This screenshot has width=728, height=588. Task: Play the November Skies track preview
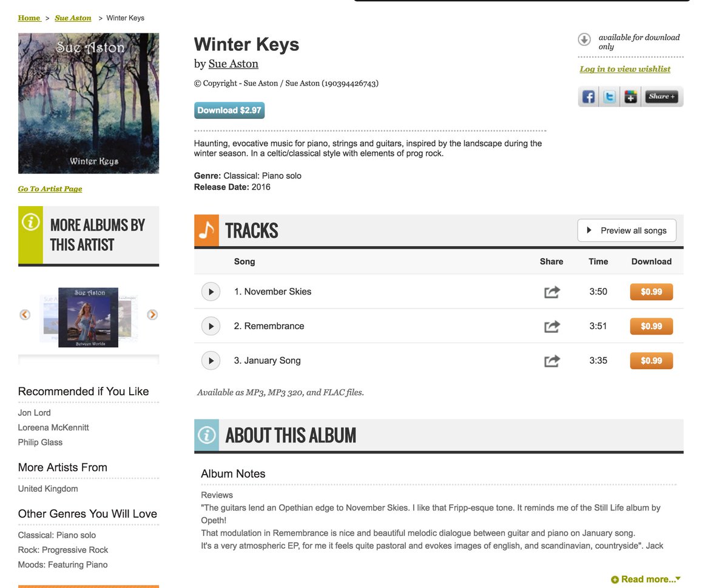(x=211, y=292)
